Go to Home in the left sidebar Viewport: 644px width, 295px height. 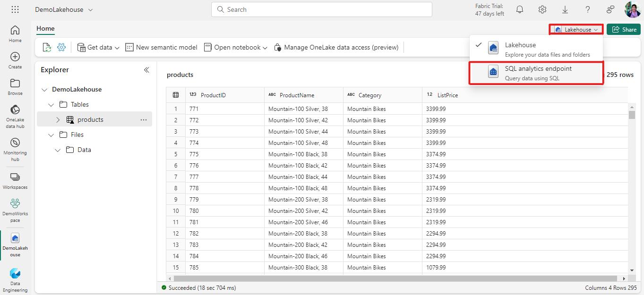coord(15,34)
